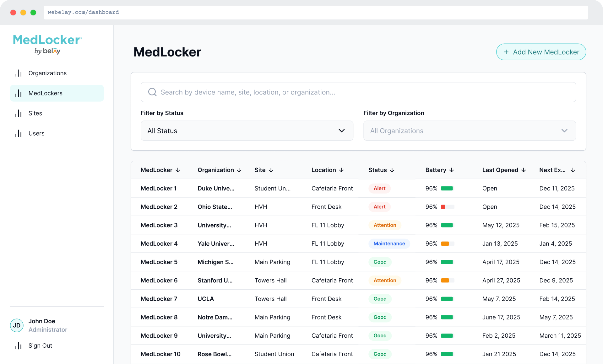Click the Status column sort arrow
This screenshot has height=364, width=603.
click(x=392, y=170)
